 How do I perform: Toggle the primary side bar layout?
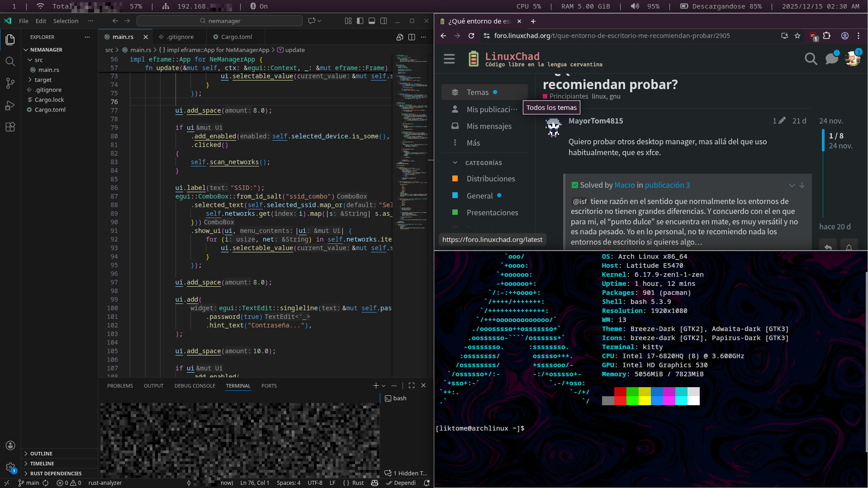[360, 21]
